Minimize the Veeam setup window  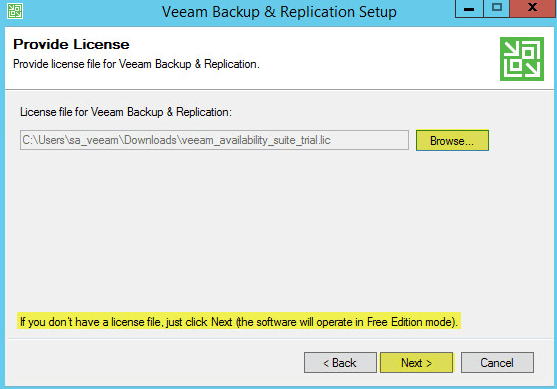[x=469, y=9]
